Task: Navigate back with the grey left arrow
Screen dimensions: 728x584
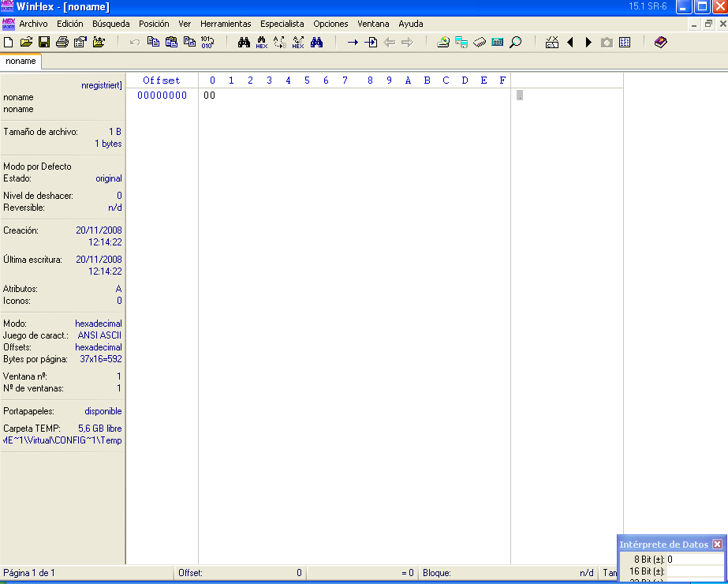Action: tap(389, 43)
